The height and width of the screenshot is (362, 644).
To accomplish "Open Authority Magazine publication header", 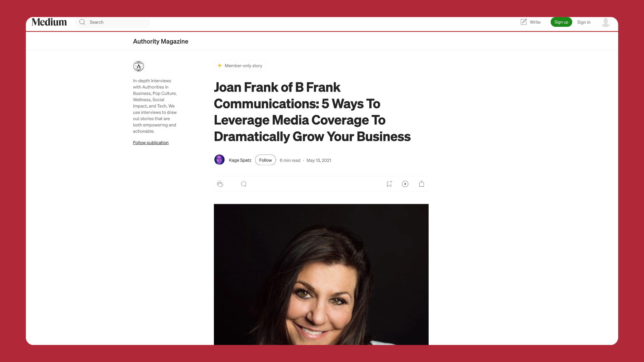I will (x=161, y=41).
